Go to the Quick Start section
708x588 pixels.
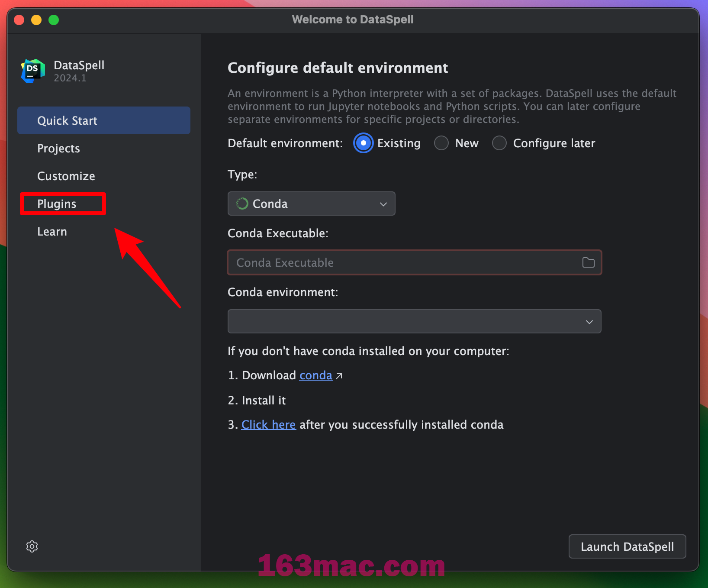104,120
